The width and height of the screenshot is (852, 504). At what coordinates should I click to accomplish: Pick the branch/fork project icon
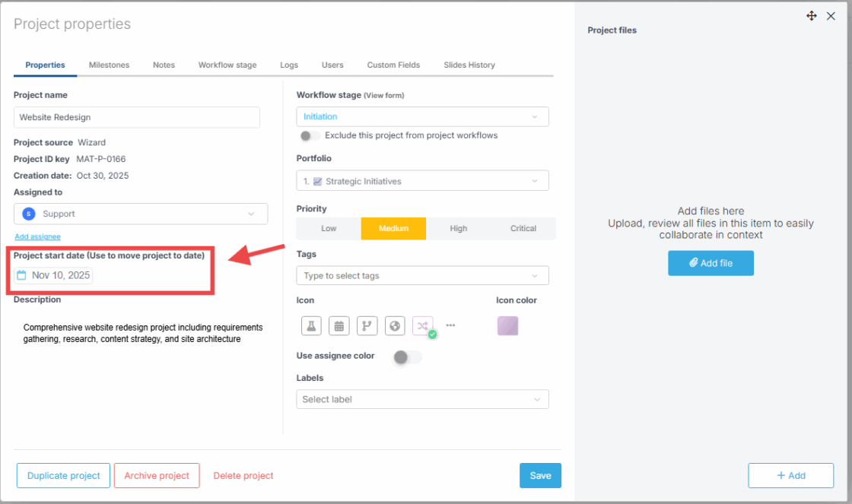click(x=367, y=325)
